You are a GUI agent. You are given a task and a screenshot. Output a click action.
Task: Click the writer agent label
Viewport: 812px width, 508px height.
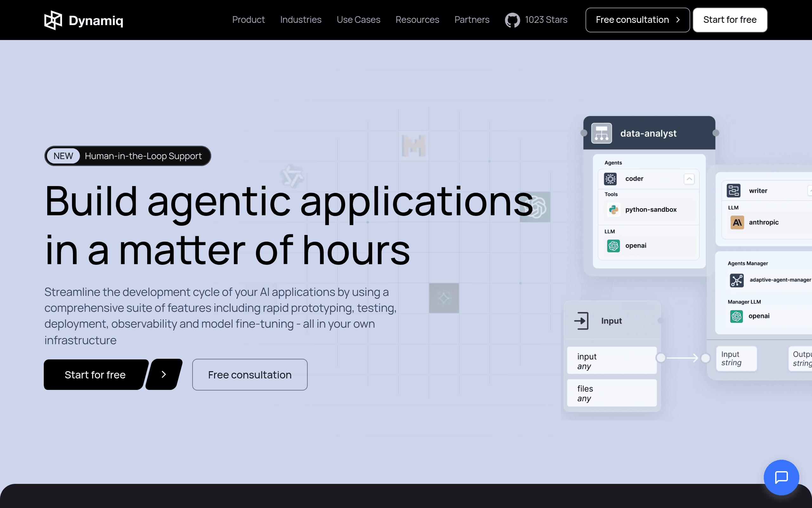[758, 191]
